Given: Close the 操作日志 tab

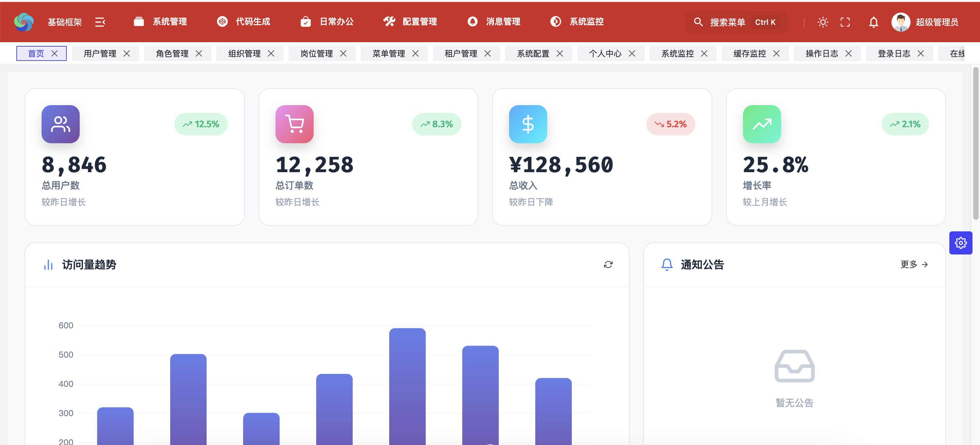Looking at the screenshot, I should tap(848, 53).
